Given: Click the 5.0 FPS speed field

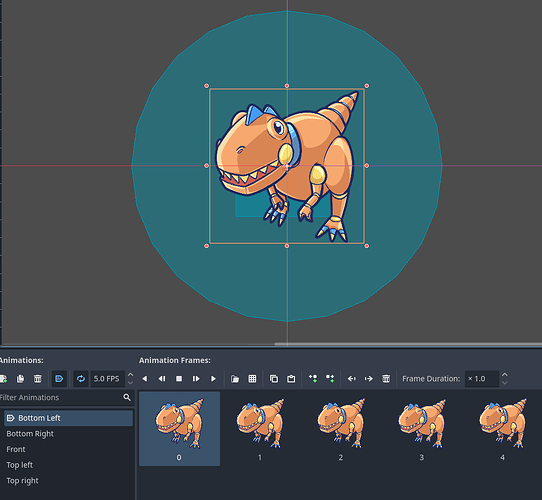Looking at the screenshot, I should click(108, 379).
